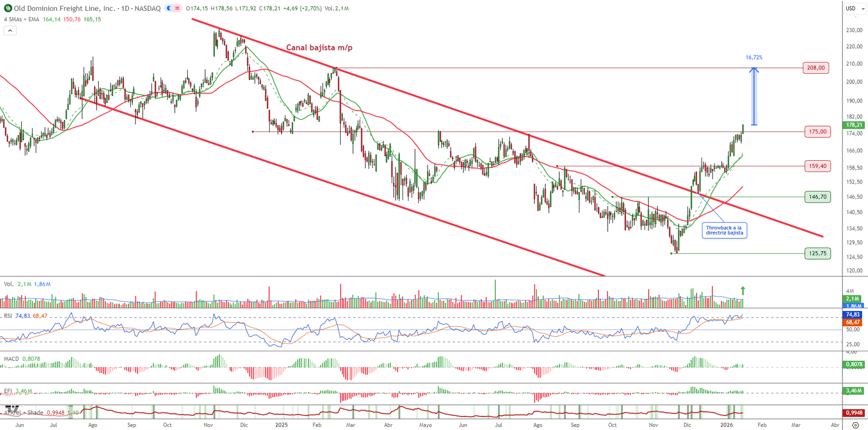Click the 'Canal bajista m/p' text annotation

point(319,48)
